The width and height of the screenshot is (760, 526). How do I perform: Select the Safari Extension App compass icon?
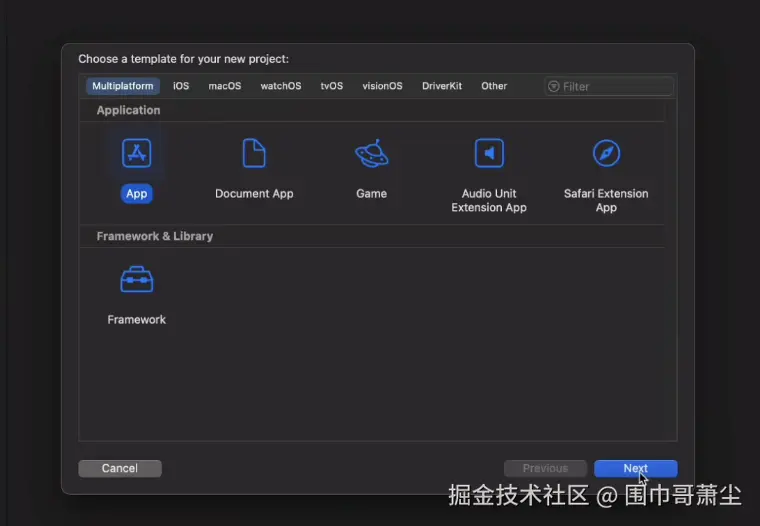[x=606, y=153]
